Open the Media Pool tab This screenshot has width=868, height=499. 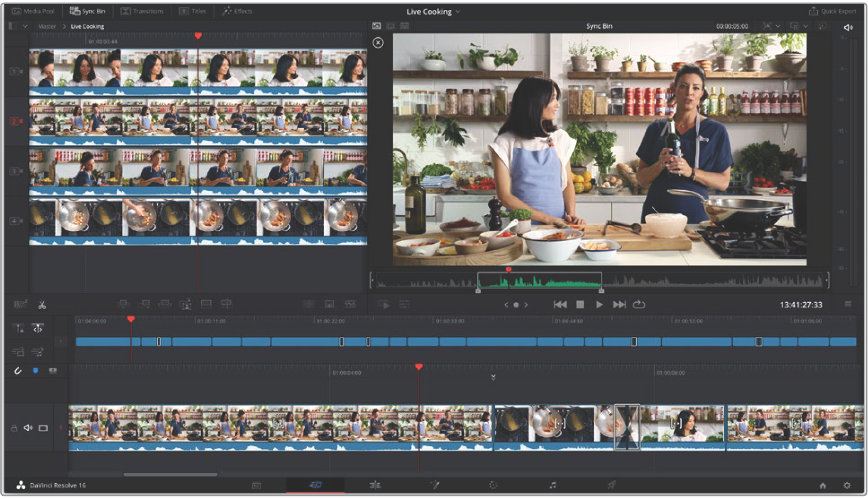coord(33,11)
